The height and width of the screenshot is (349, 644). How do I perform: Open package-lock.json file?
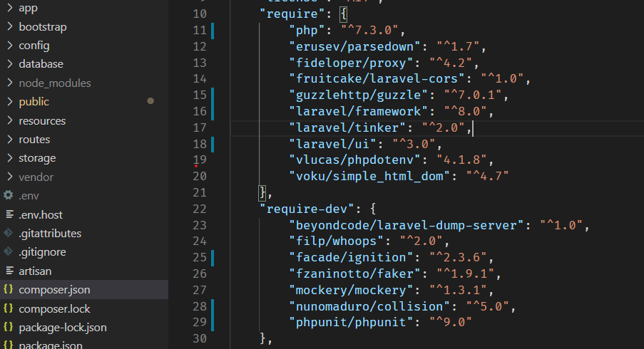coord(63,328)
